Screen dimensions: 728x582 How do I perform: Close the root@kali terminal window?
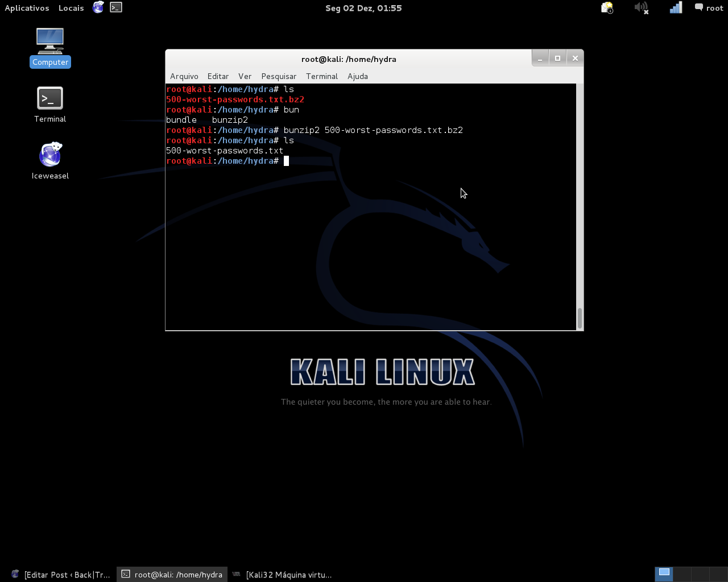tap(575, 58)
